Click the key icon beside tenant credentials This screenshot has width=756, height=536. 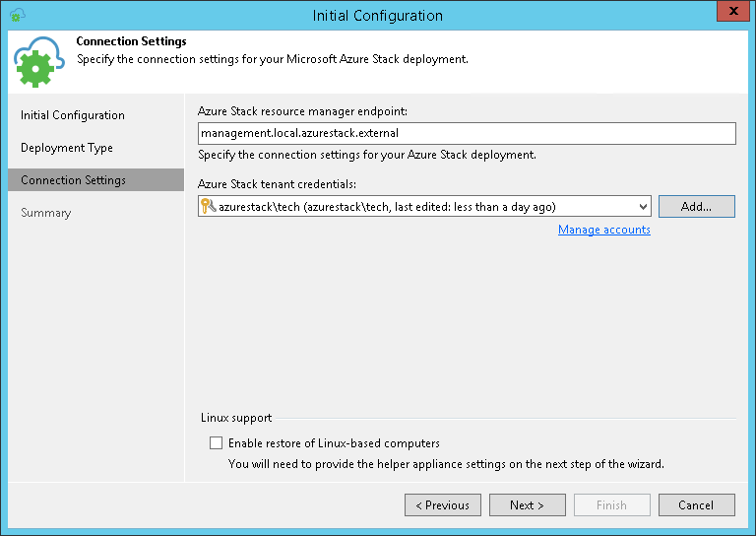[x=208, y=206]
